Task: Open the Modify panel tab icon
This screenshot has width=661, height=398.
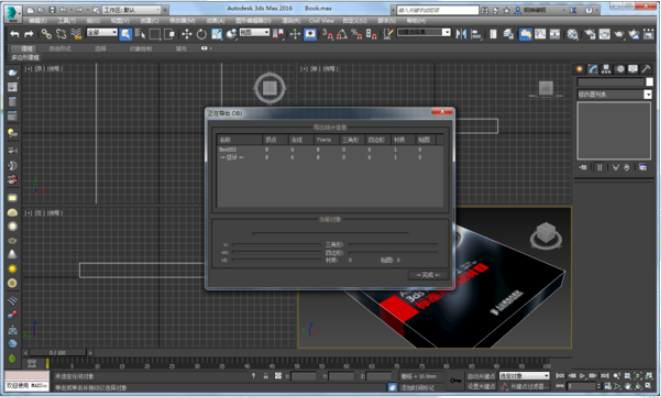Action: (x=593, y=69)
